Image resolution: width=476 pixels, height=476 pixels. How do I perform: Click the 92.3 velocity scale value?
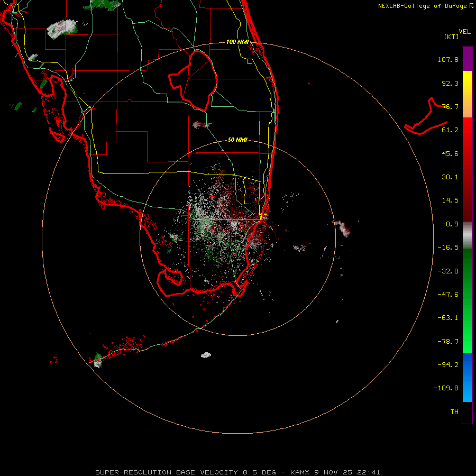[450, 83]
